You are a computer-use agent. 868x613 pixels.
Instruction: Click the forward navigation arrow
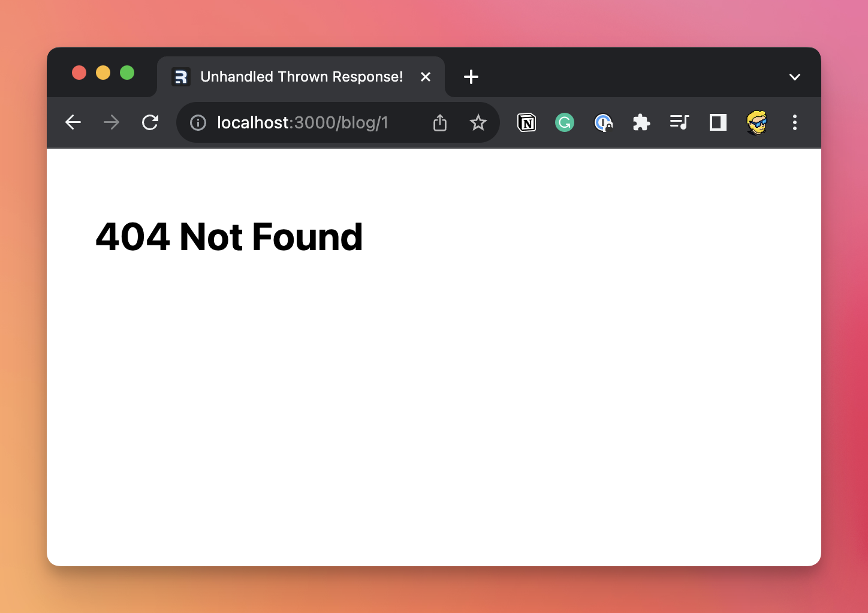pyautogui.click(x=111, y=122)
